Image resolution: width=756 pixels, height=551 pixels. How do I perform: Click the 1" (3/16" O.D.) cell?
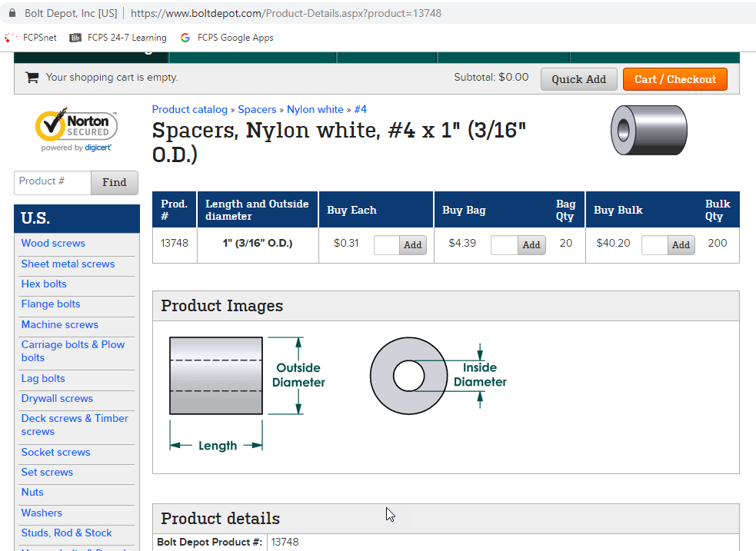coord(258,244)
